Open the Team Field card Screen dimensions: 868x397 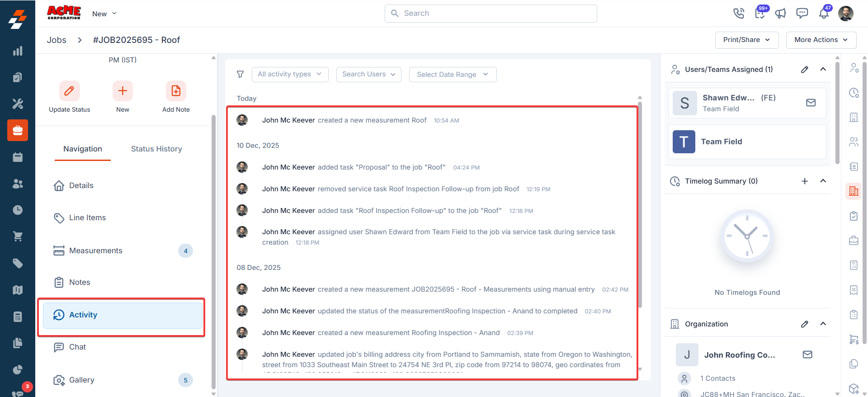pyautogui.click(x=747, y=142)
